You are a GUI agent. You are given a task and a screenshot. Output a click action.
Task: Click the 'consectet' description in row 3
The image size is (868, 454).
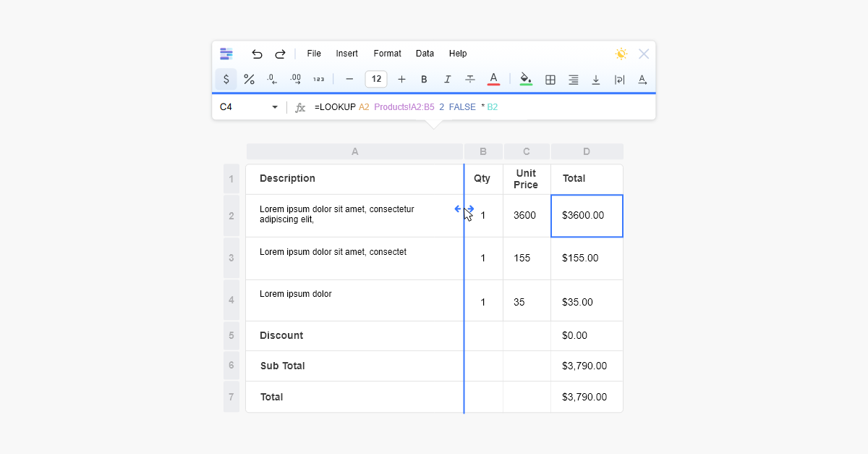(354, 258)
